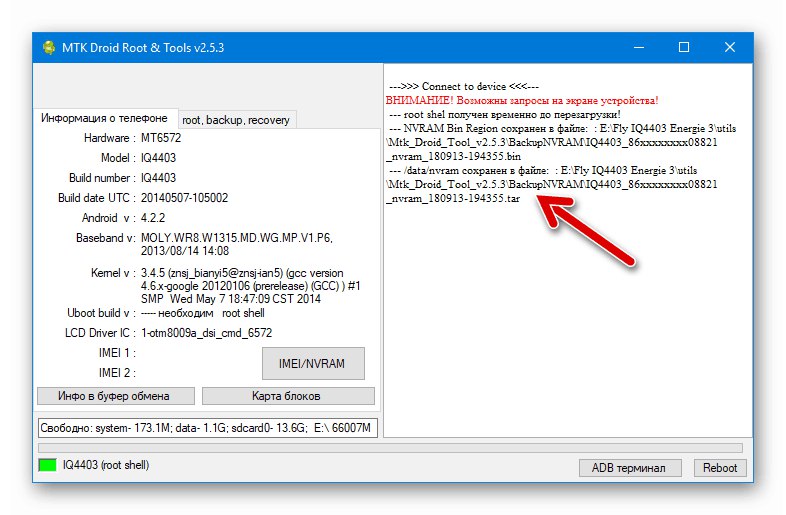The height and width of the screenshot is (515, 786).
Task: Open the 'Карта блоков' block map
Action: (x=287, y=396)
